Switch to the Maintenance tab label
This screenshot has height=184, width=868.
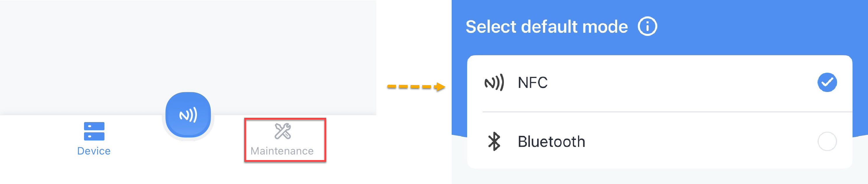click(282, 151)
